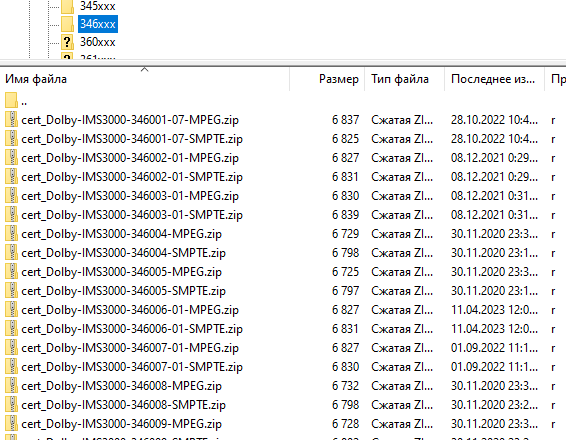This screenshot has width=566, height=440.
Task: Select cert_Dolby-IMS3000-346008-SMPTE.zip entry
Action: [x=123, y=405]
